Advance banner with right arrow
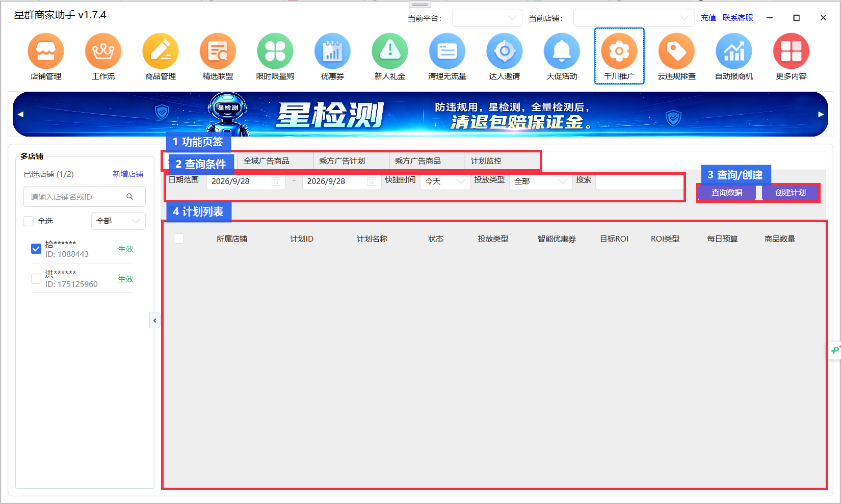 [821, 114]
